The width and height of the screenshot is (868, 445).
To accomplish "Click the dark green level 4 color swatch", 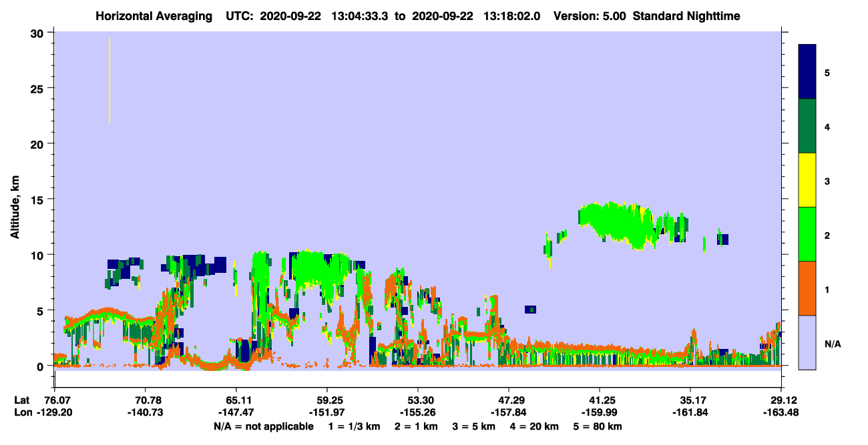I will pos(807,126).
